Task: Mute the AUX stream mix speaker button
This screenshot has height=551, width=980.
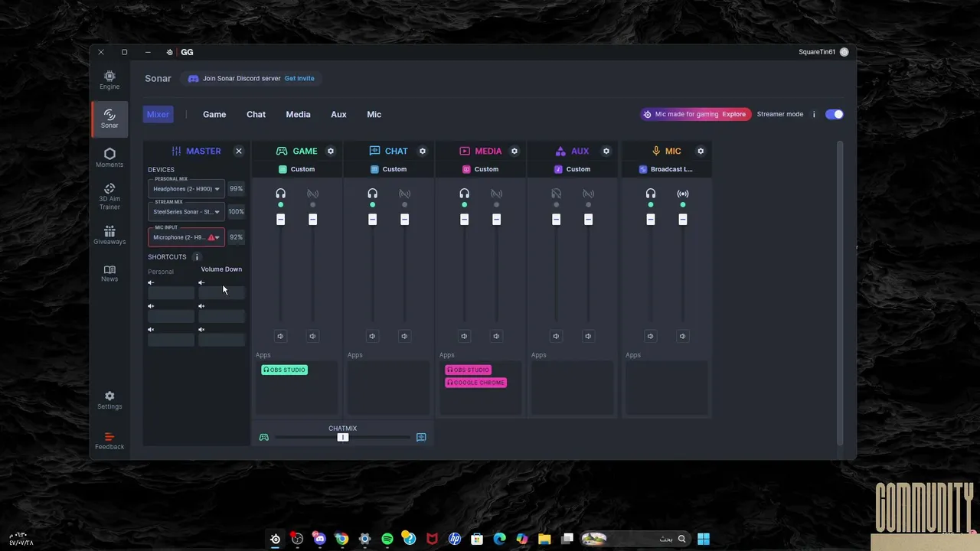Action: tap(588, 336)
